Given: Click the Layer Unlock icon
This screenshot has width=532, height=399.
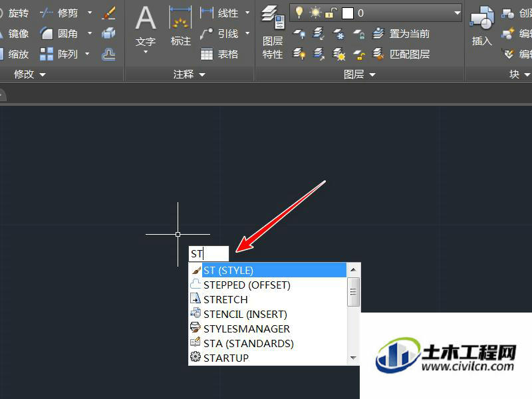Looking at the screenshot, I should click(358, 55).
